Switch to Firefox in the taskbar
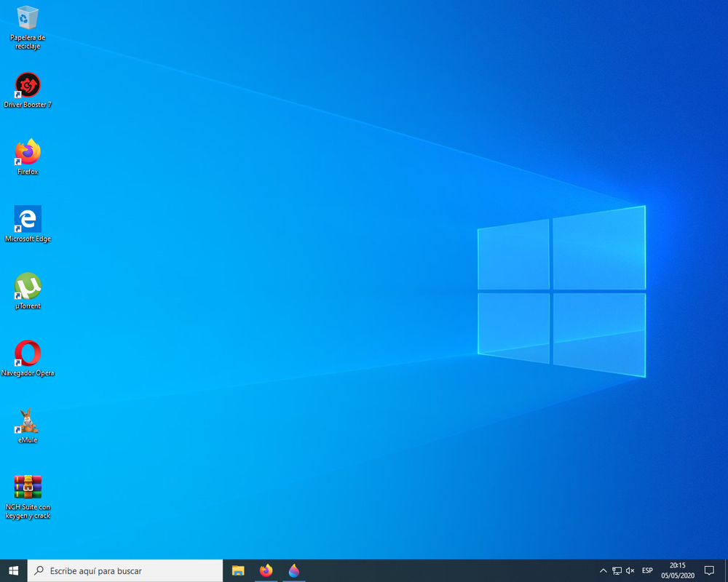The image size is (728, 582). [266, 570]
